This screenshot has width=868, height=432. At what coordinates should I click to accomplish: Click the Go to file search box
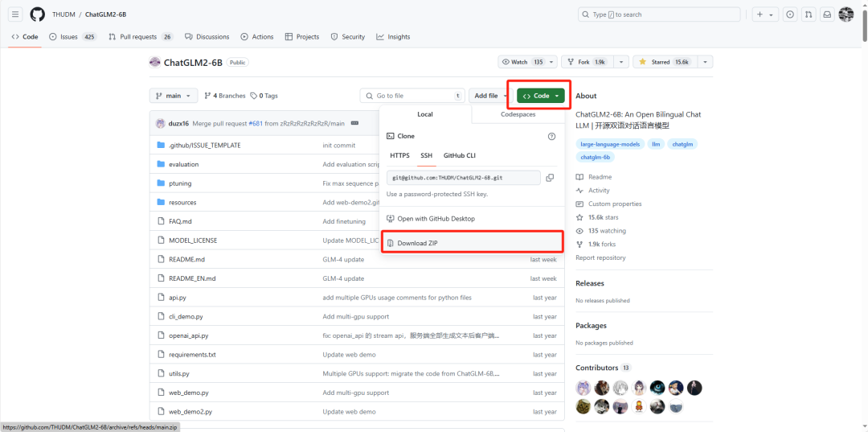tap(412, 96)
